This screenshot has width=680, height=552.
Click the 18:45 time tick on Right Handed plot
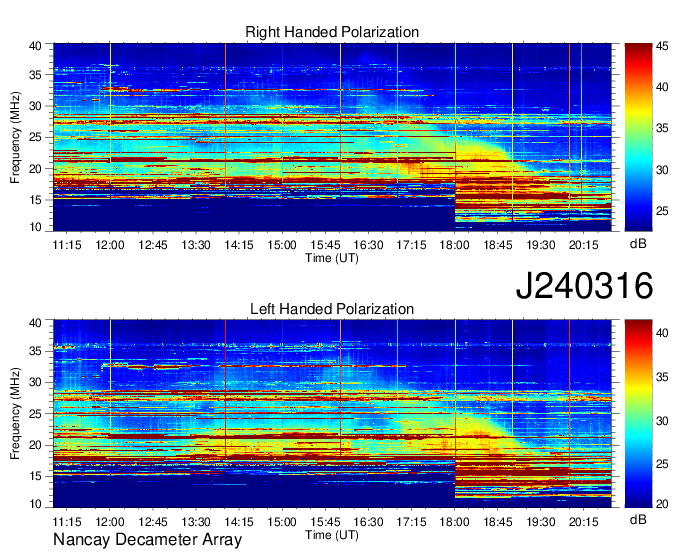(x=497, y=245)
